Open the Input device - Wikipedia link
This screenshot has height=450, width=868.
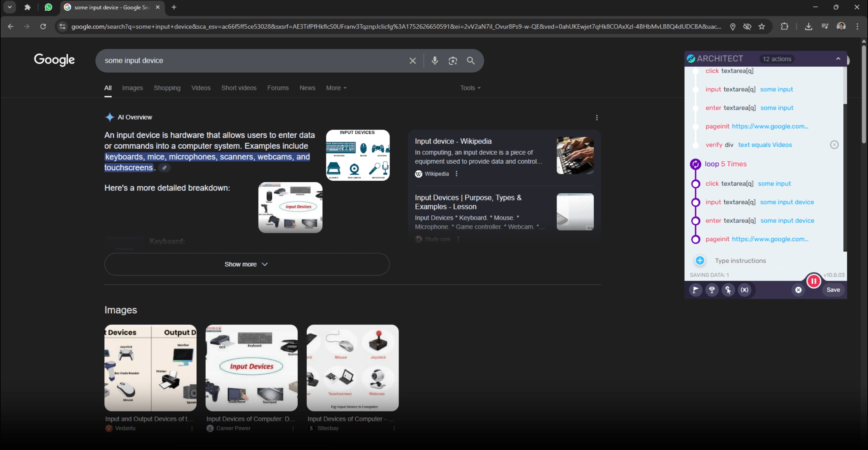[453, 141]
